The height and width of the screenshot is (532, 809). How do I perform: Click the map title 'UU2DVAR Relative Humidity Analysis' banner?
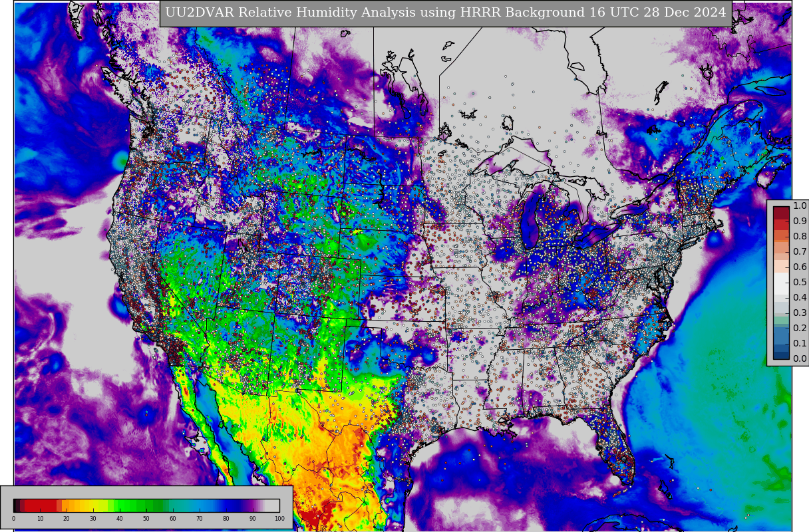point(446,13)
